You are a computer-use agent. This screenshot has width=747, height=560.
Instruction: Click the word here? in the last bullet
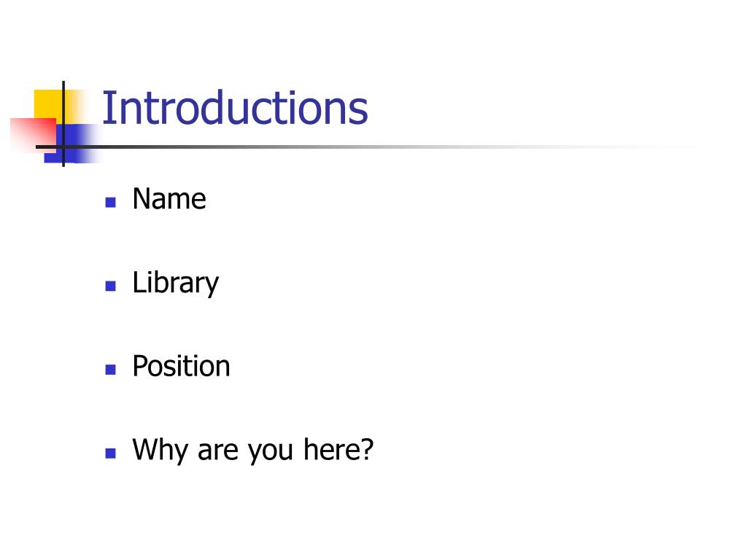tap(338, 449)
